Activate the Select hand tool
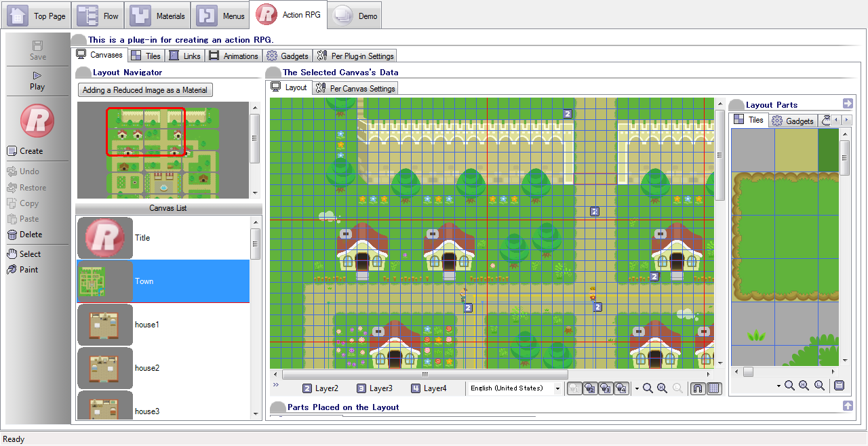The width and height of the screenshot is (868, 446). pos(24,254)
